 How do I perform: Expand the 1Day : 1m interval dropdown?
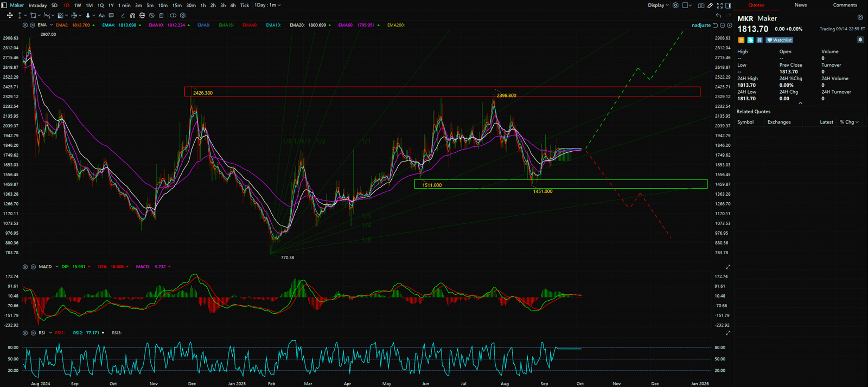[x=267, y=5]
